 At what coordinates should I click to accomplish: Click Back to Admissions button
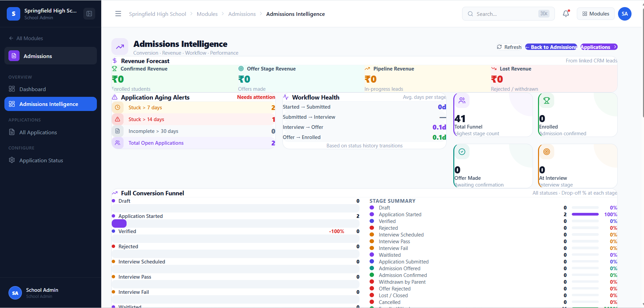(x=551, y=47)
